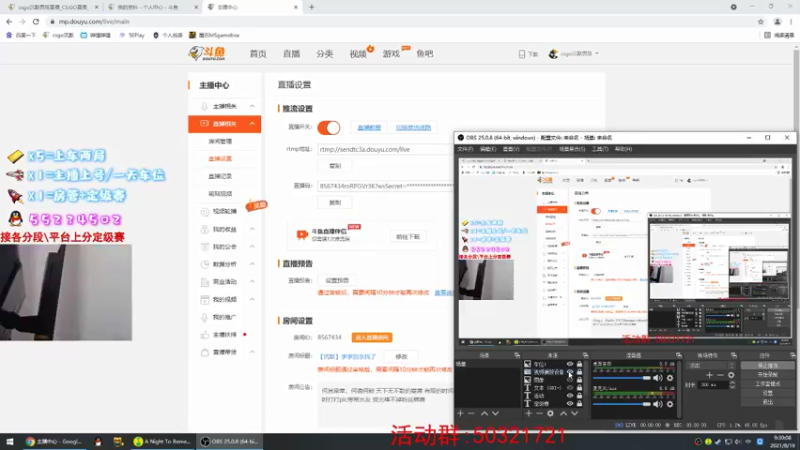Move source up arrow in OBS Sources panel

point(563,413)
